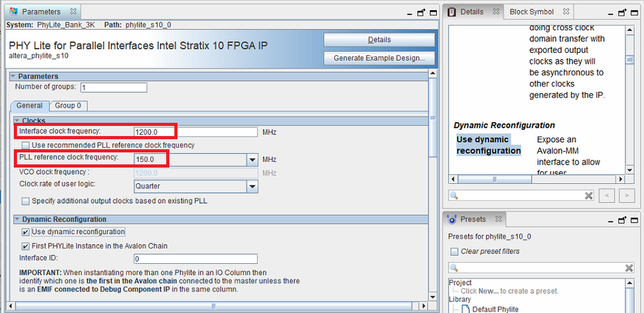The image size is (644, 313).
Task: Open the Block Symbol tab
Action: click(x=538, y=12)
